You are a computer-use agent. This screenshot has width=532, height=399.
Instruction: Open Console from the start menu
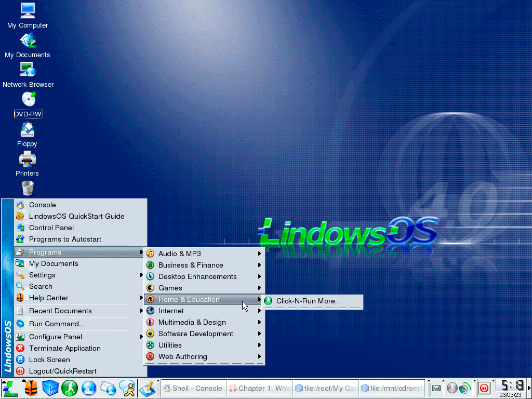81,205
